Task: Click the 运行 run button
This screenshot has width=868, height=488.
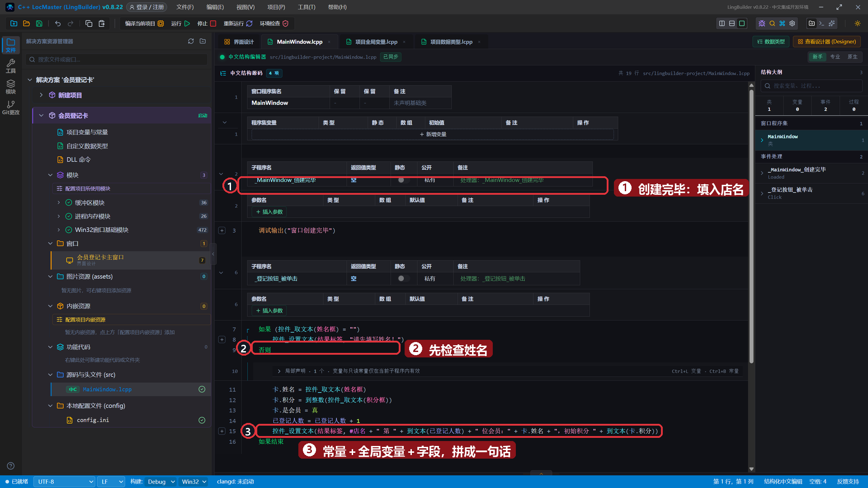Action: pyautogui.click(x=180, y=23)
